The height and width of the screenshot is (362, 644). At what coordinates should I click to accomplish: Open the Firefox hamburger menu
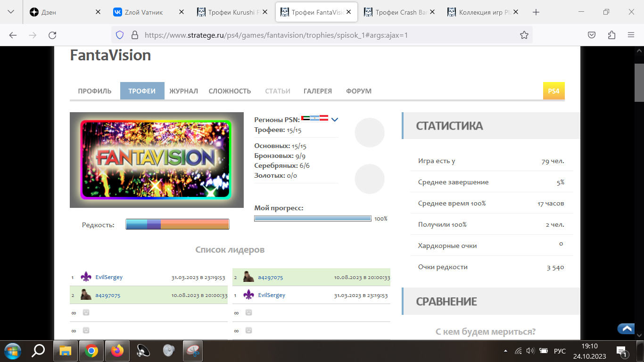[x=631, y=35]
